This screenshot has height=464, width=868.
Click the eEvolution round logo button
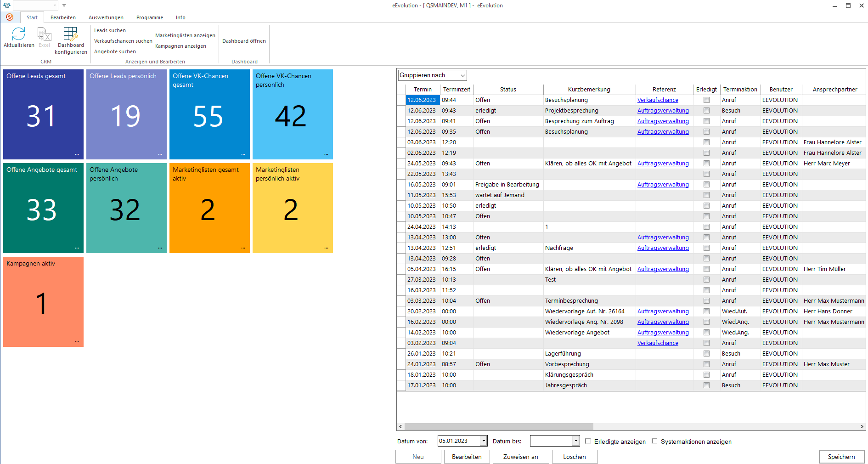10,17
